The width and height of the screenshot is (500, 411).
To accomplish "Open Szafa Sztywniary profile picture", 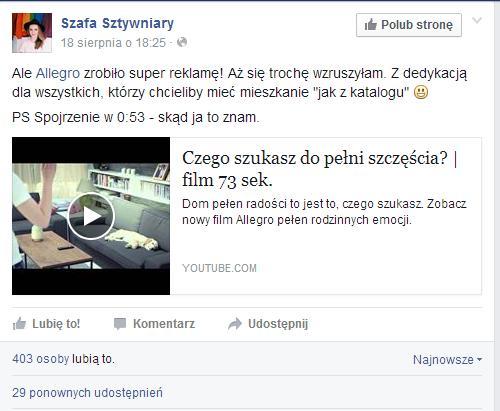I will 32,33.
